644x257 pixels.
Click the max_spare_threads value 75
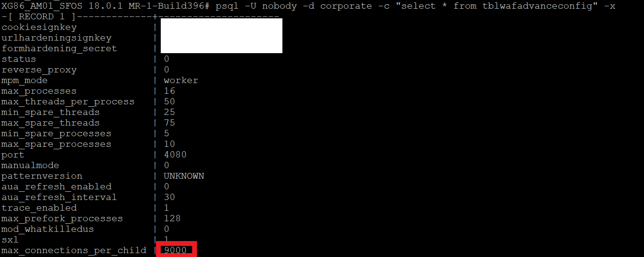[x=169, y=123]
